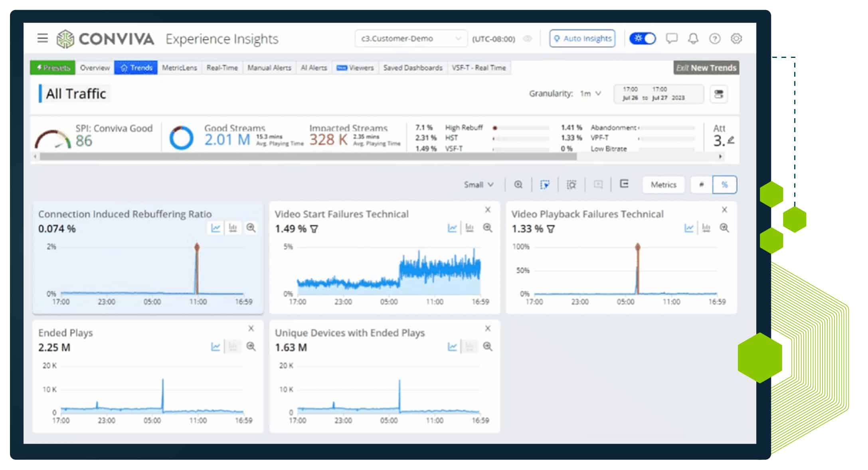Screen dimensions: 868x470
Task: Click the Metrics button
Action: 663,184
